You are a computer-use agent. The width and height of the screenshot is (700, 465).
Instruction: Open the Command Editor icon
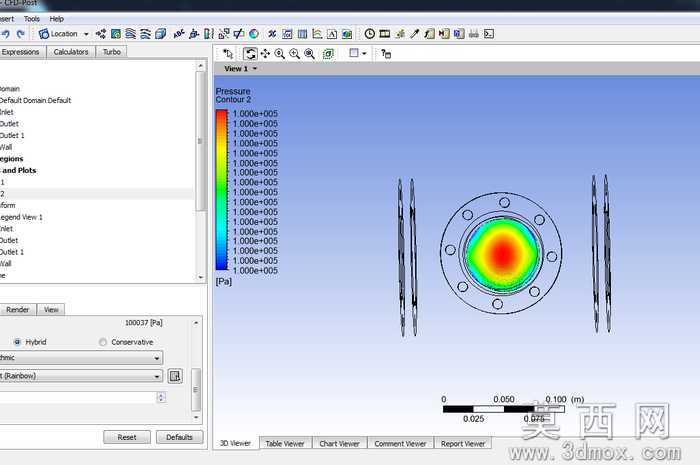(489, 34)
